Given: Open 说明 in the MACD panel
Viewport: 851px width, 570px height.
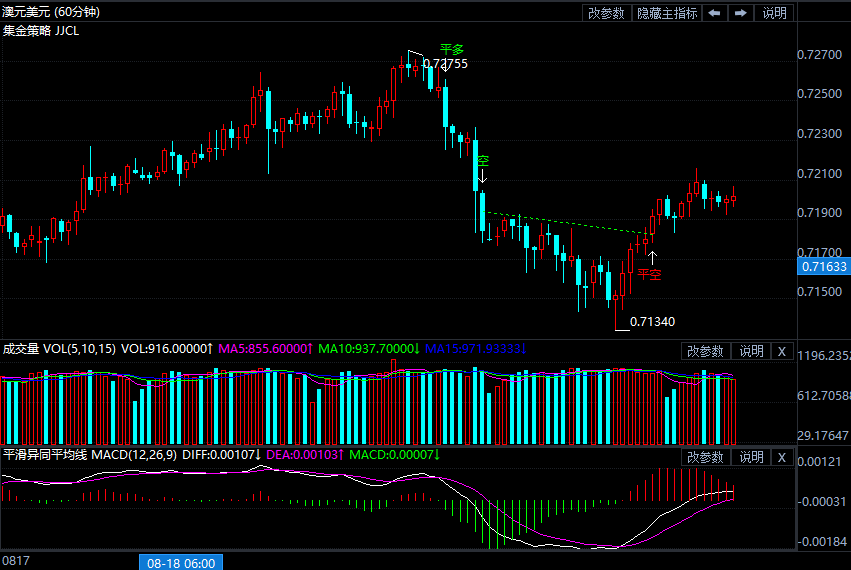Looking at the screenshot, I should point(751,457).
